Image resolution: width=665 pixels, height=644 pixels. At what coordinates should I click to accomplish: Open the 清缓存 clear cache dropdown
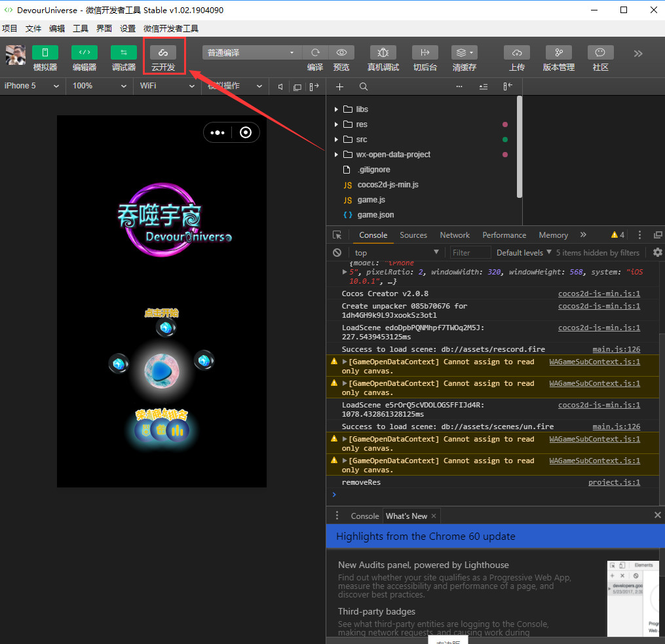[x=465, y=52]
